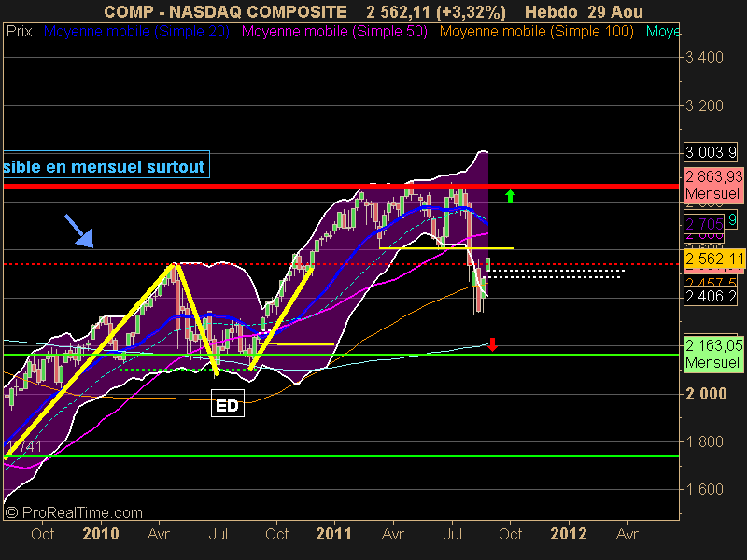Click the Oct label just before 2011
The height and width of the screenshot is (560, 747).
coord(276,534)
